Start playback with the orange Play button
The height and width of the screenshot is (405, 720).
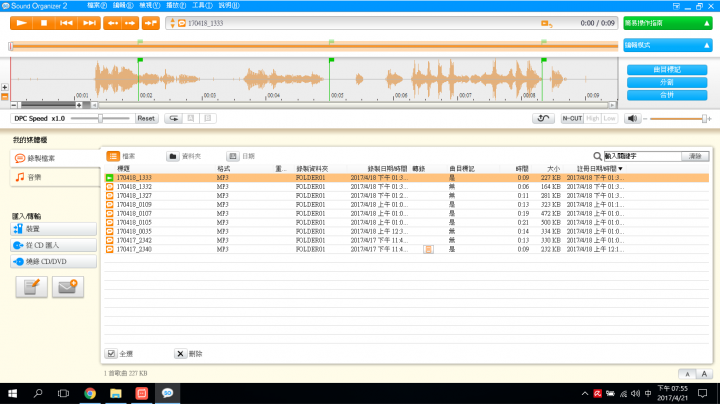click(x=21, y=23)
